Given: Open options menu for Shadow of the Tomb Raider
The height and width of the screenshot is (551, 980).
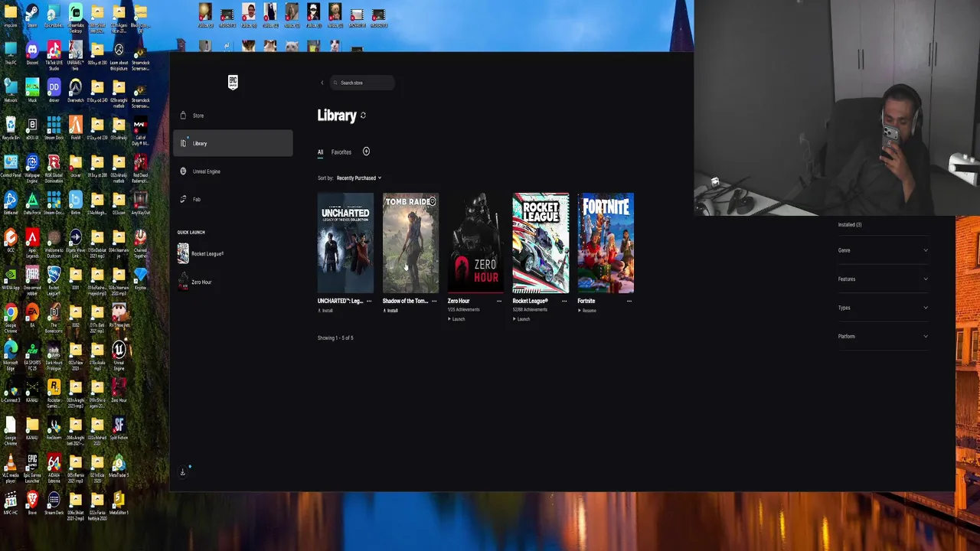Looking at the screenshot, I should click(x=434, y=302).
